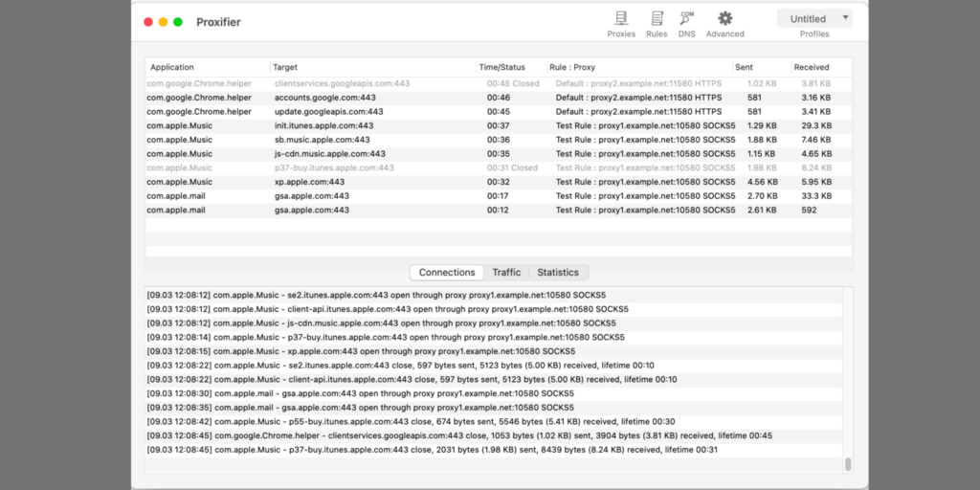
Task: Switch to the Statistics tab
Action: [x=558, y=273]
